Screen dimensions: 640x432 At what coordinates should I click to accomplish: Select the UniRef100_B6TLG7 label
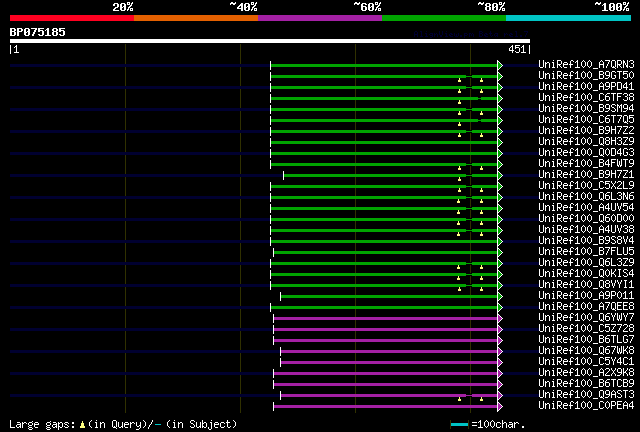(x=586, y=340)
